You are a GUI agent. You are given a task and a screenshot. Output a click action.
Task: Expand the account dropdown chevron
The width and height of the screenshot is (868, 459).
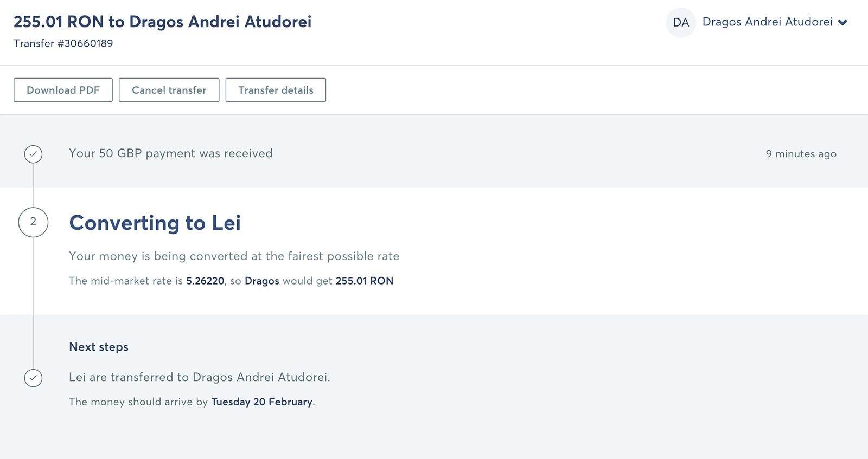click(x=843, y=23)
